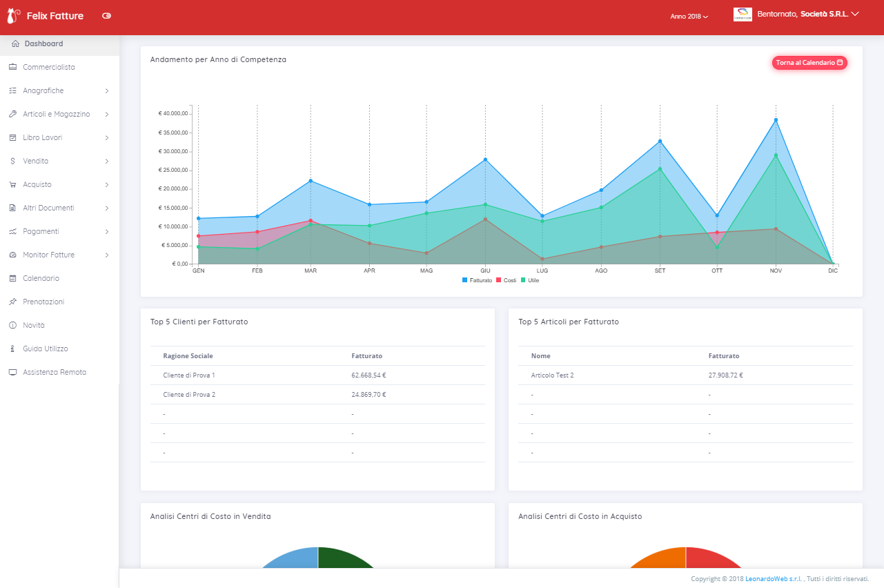884x588 pixels.
Task: Click the Torna al Calendario button
Action: tap(809, 63)
